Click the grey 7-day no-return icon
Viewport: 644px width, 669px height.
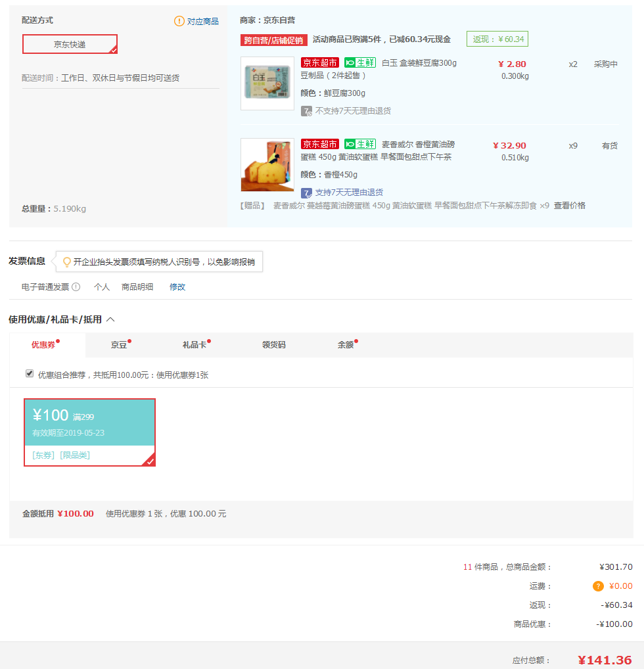point(306,111)
